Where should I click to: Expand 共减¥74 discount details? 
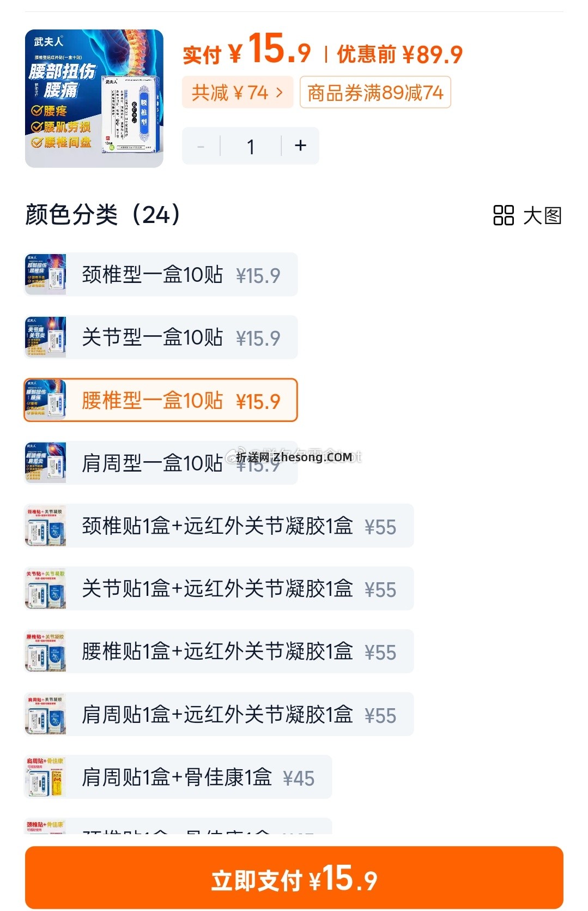click(x=238, y=92)
